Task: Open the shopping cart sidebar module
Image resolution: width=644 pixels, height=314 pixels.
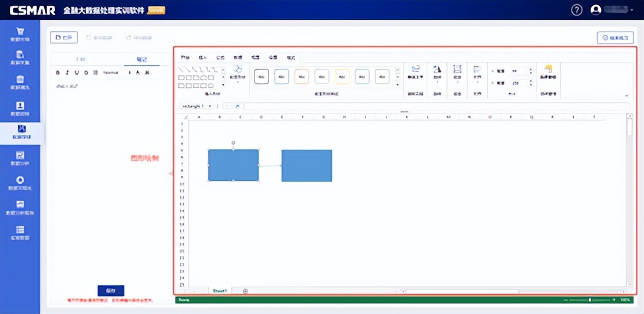Action: [x=20, y=34]
